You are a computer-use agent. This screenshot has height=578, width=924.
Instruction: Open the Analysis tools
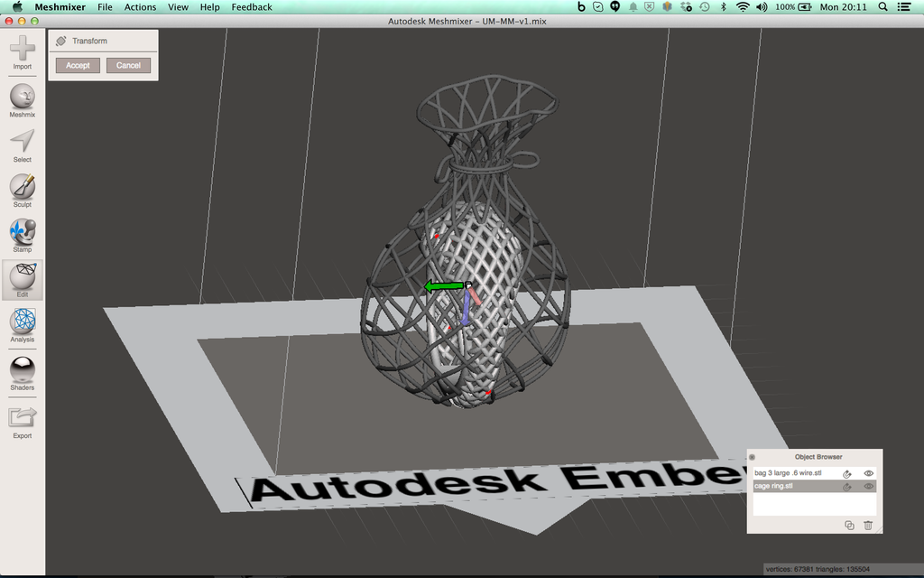23,325
